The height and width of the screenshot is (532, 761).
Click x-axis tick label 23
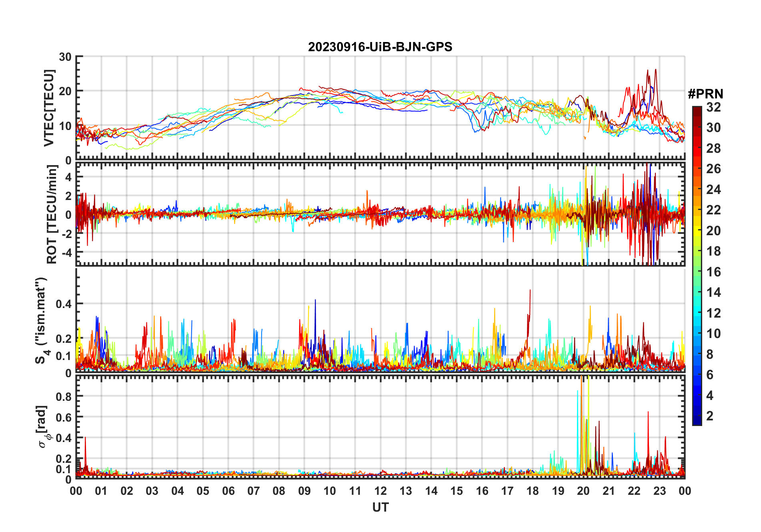tap(659, 491)
